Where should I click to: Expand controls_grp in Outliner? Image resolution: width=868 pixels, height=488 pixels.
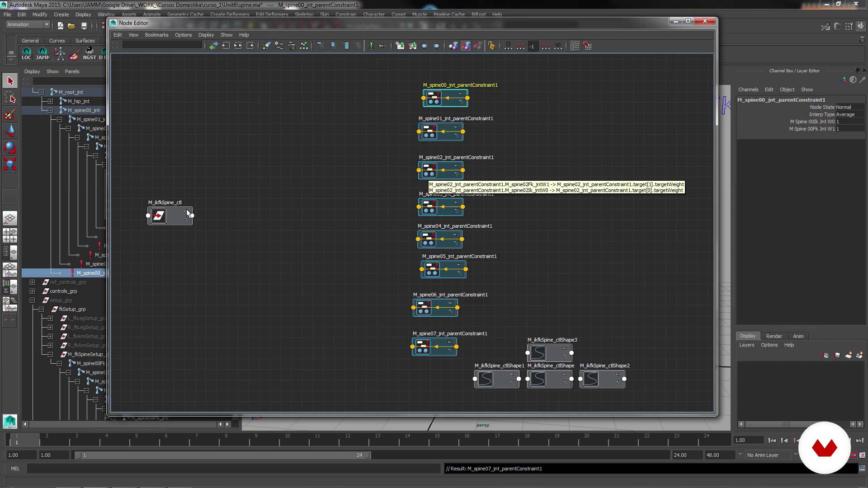(32, 291)
